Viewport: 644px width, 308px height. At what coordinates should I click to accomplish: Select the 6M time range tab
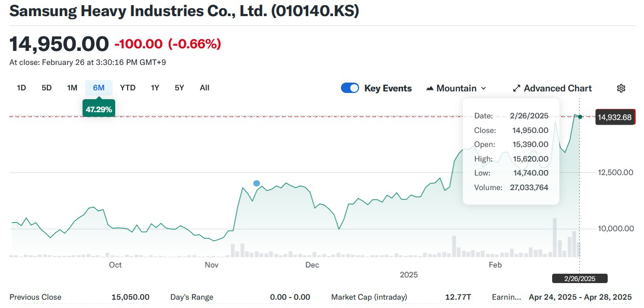click(99, 88)
